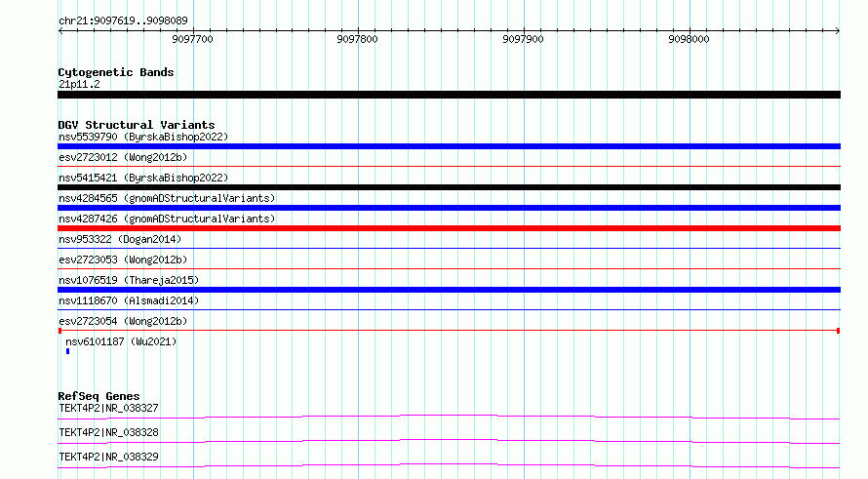This screenshot has width=868, height=479.
Task: Select the blue bar under nsv5539790
Action: pos(449,146)
